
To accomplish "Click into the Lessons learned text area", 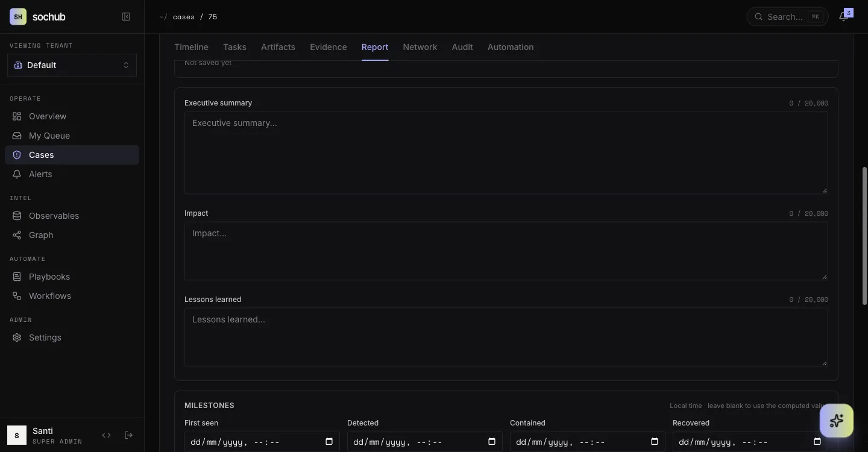I will [506, 337].
